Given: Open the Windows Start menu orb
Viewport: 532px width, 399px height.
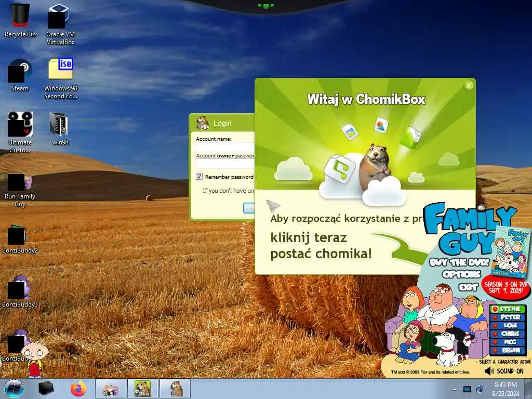Looking at the screenshot, I should (x=14, y=389).
